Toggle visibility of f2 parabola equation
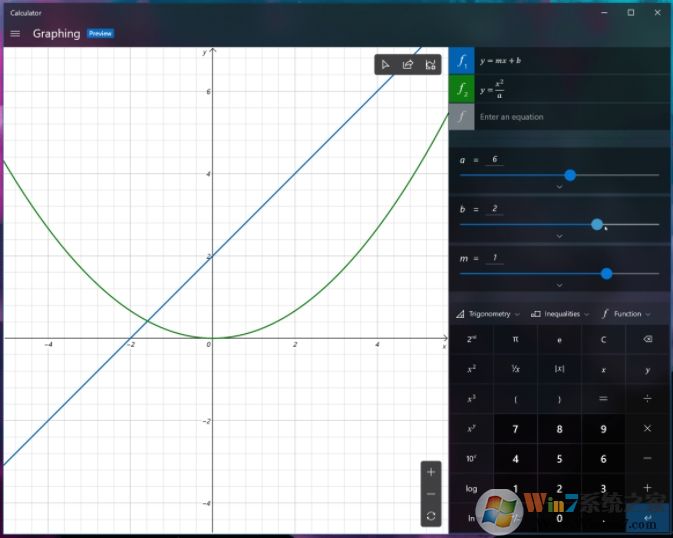673x538 pixels. [461, 89]
